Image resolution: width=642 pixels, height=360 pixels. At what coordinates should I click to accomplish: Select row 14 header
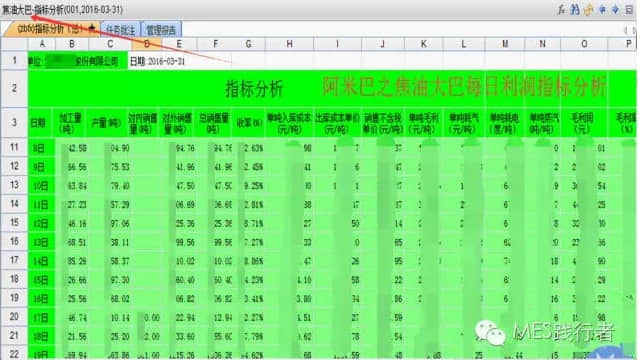[14, 204]
